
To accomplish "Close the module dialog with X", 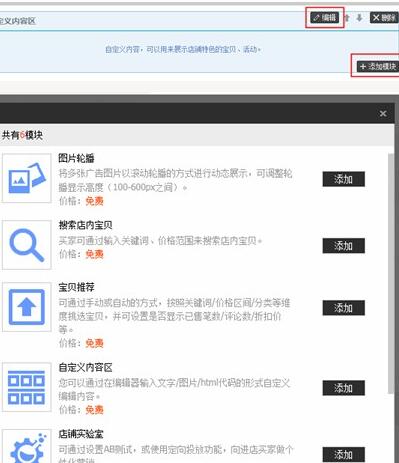I will tap(383, 114).
